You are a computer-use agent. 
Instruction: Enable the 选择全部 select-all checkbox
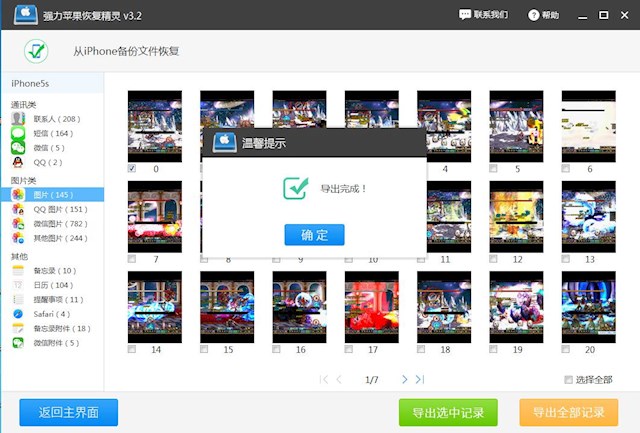(x=568, y=380)
